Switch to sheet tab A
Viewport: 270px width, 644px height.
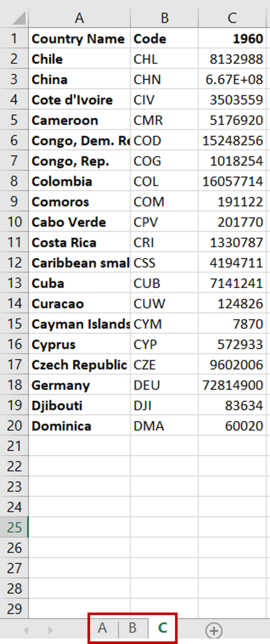pos(102,628)
